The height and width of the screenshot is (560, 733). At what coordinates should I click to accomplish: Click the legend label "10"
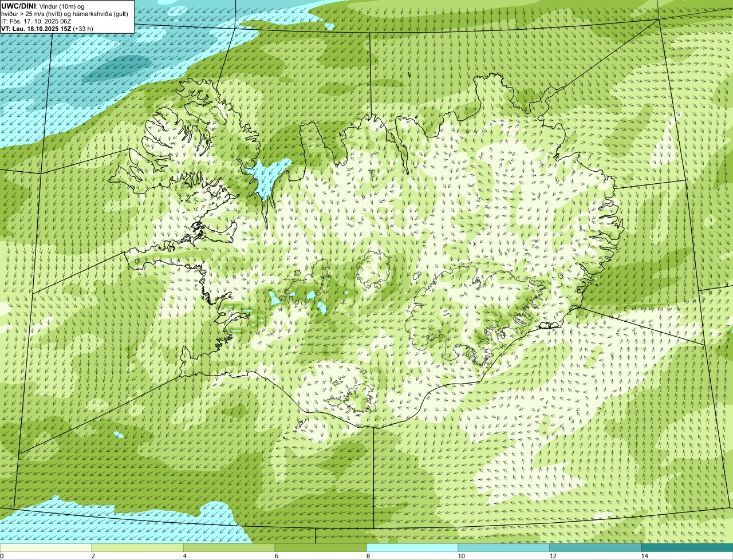[461, 556]
